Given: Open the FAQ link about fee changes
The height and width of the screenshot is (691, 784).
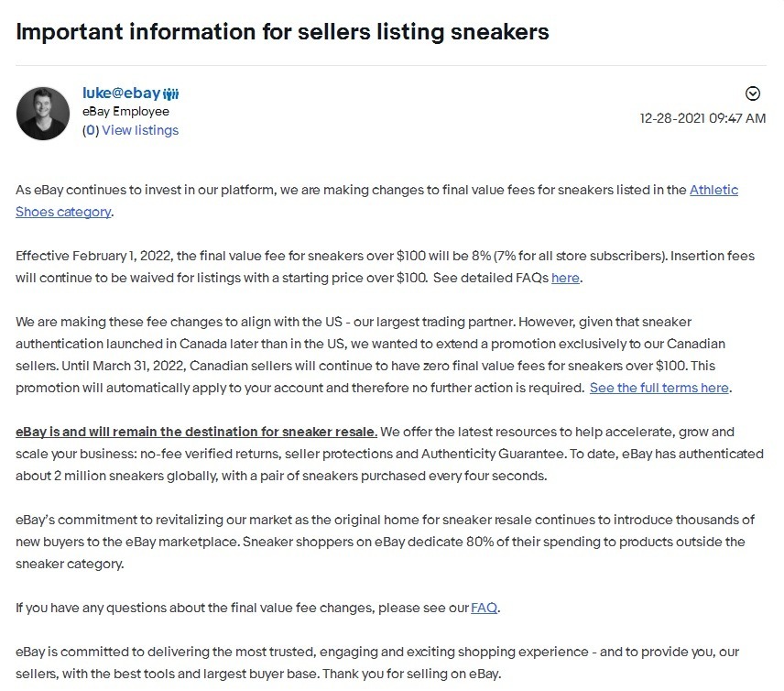Looking at the screenshot, I should pos(485,607).
